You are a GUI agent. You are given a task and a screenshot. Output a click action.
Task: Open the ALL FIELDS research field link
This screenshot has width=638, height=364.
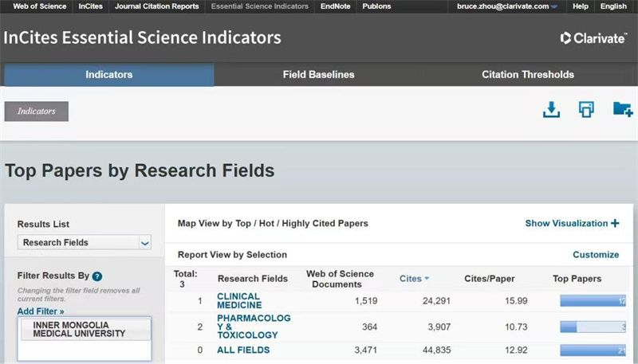243,350
